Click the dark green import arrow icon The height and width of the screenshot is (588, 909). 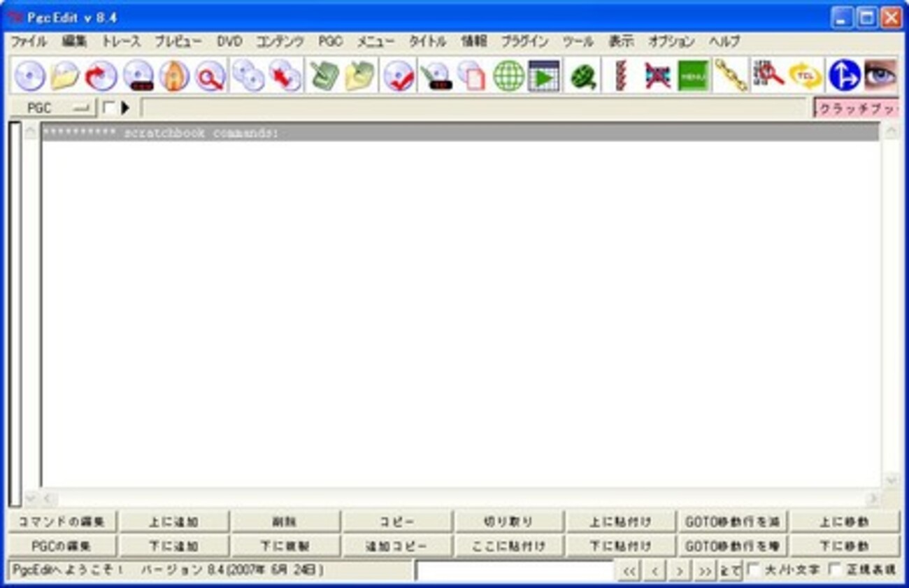point(324,76)
